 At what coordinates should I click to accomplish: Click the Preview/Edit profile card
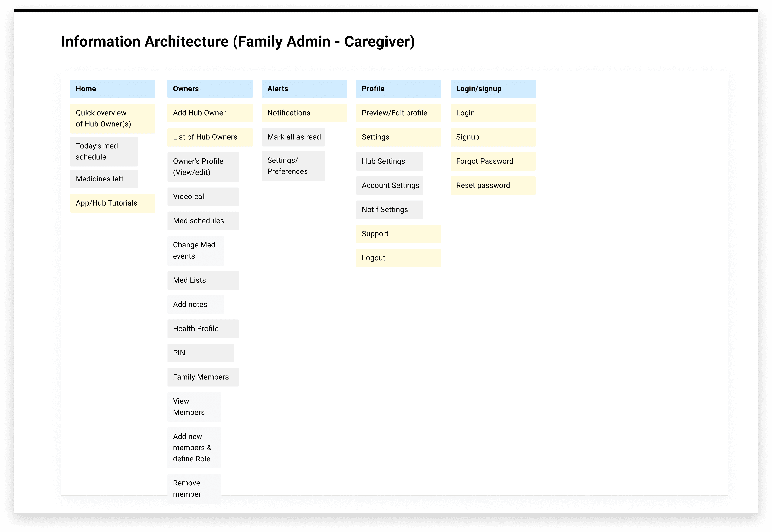click(x=398, y=113)
